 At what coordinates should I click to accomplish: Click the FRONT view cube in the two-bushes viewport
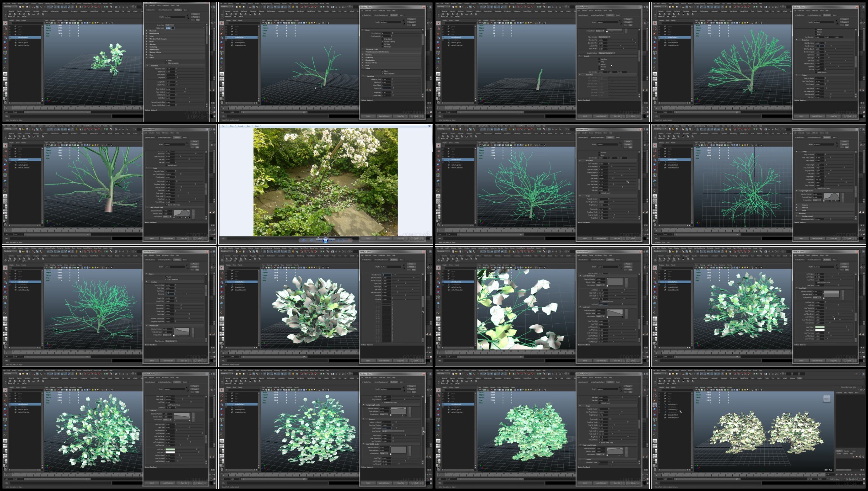coord(827,399)
